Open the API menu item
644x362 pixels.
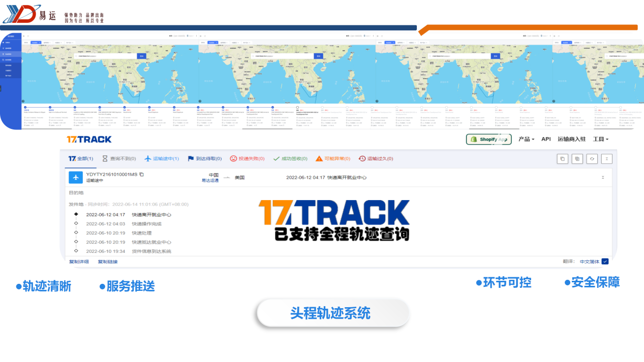[546, 139]
